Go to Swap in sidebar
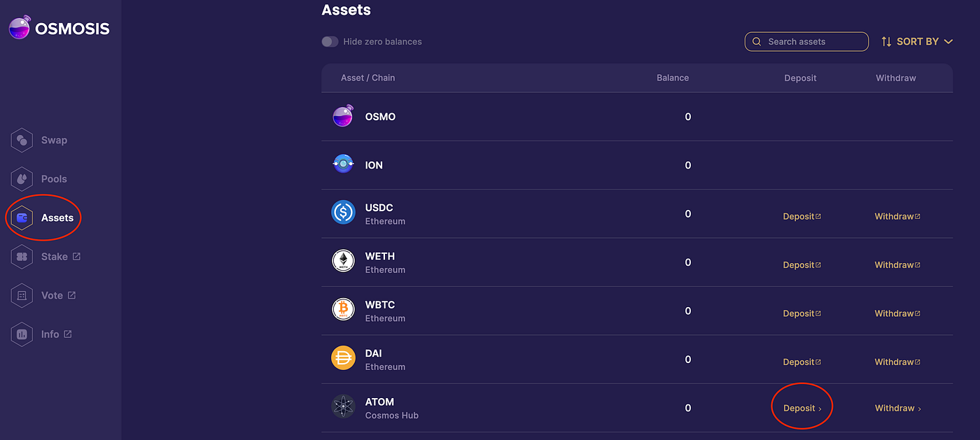The image size is (980, 440). pyautogui.click(x=54, y=140)
